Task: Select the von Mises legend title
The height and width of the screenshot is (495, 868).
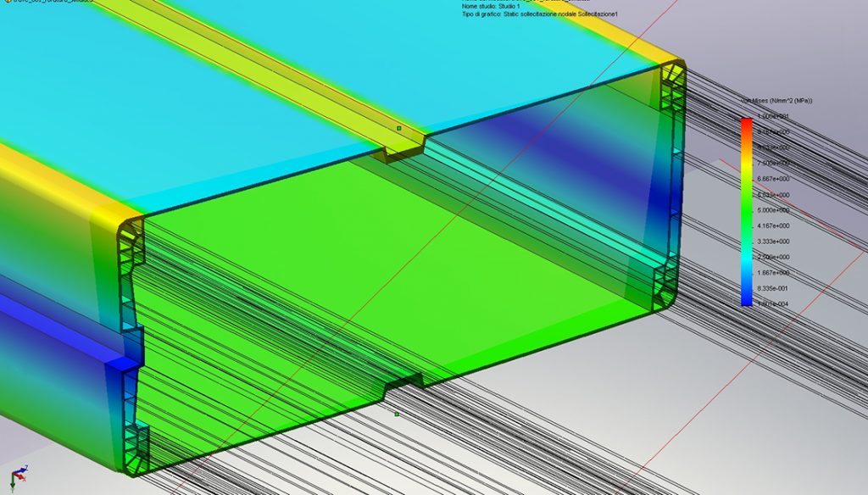Action: pyautogui.click(x=776, y=101)
